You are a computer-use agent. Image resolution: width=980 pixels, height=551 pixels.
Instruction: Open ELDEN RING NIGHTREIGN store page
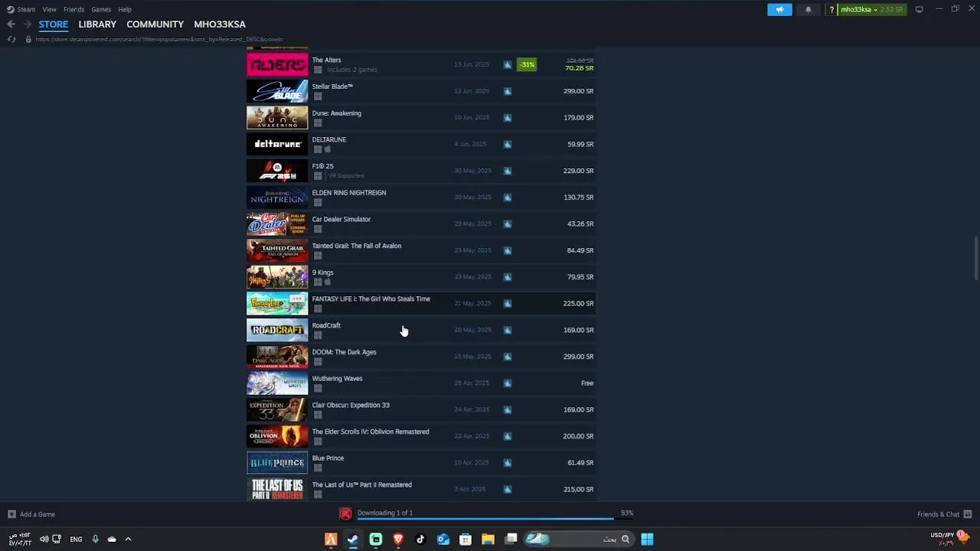point(421,197)
